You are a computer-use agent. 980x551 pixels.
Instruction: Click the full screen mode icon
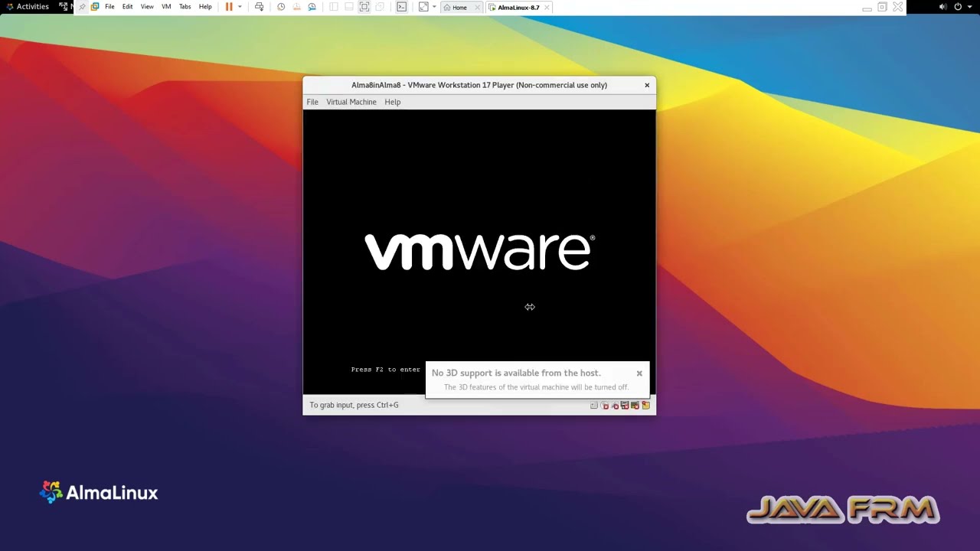click(x=364, y=7)
